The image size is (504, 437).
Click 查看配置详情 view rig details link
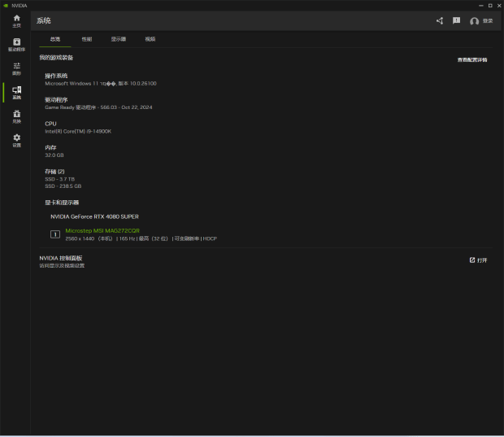[472, 60]
